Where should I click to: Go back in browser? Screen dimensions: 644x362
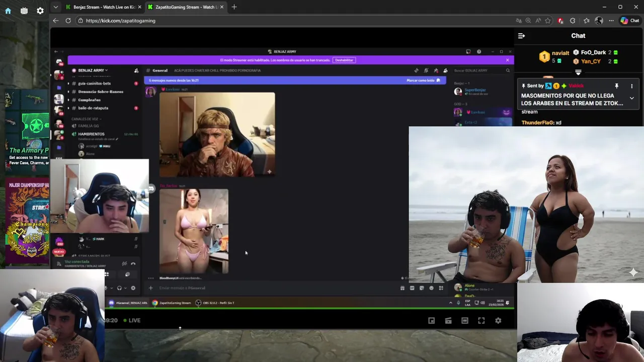tap(56, 21)
